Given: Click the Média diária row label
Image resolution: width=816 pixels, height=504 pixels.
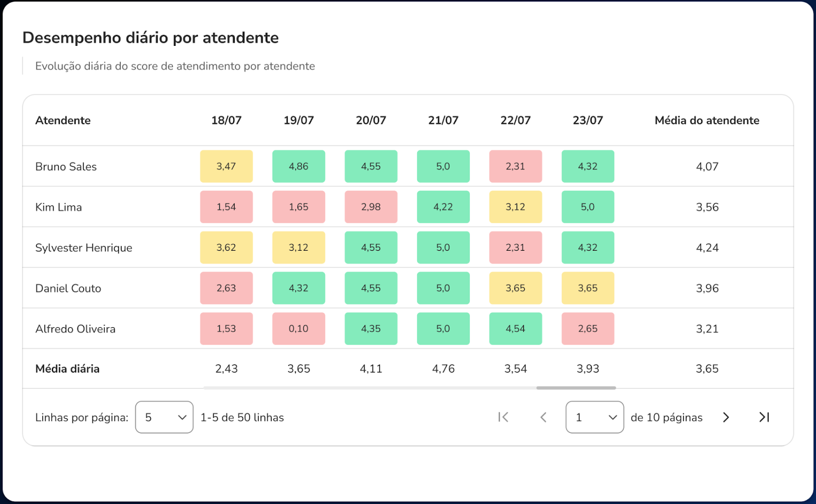Looking at the screenshot, I should 67,369.
